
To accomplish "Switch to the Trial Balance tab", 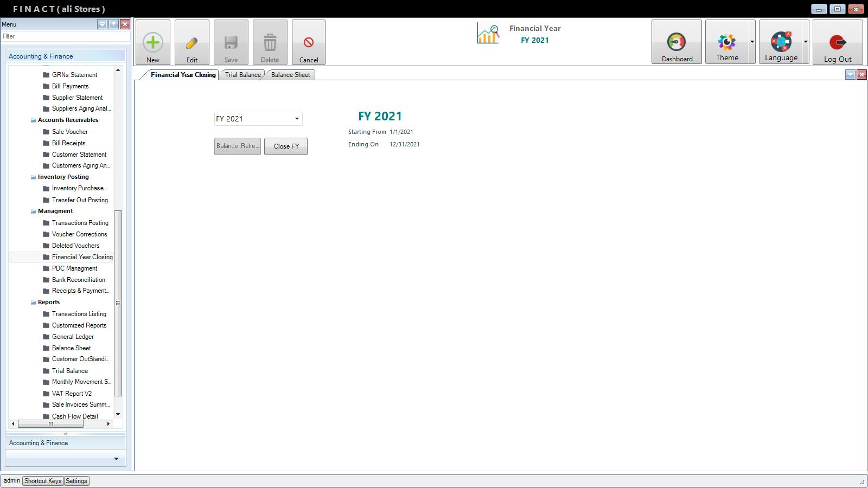I will (242, 75).
